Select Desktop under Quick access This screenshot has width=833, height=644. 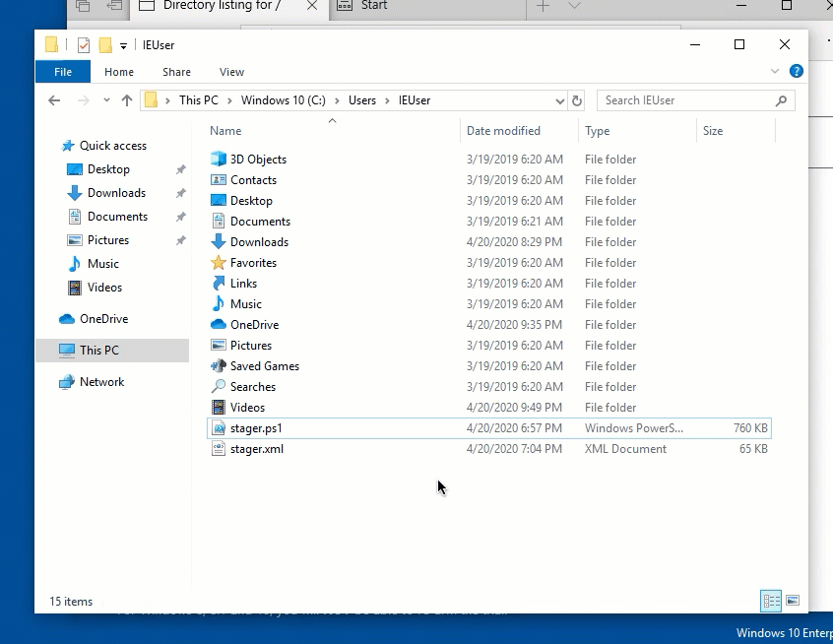click(108, 169)
